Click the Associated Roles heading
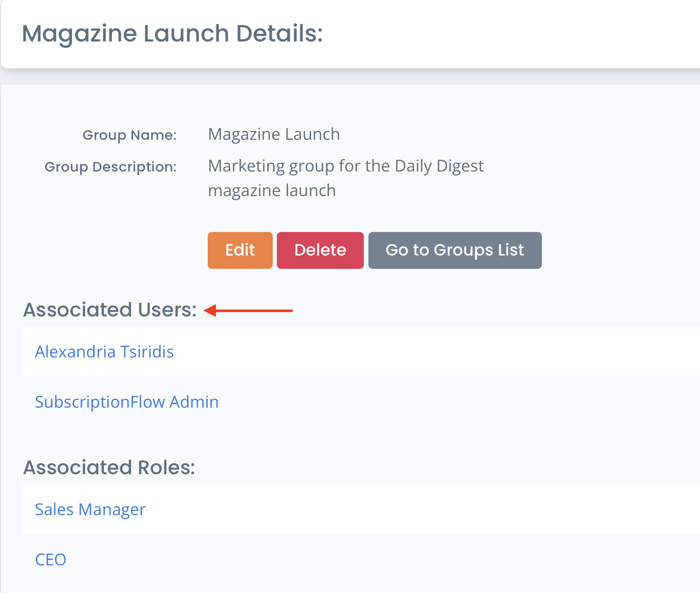Image resolution: width=700 pixels, height=593 pixels. point(109,468)
